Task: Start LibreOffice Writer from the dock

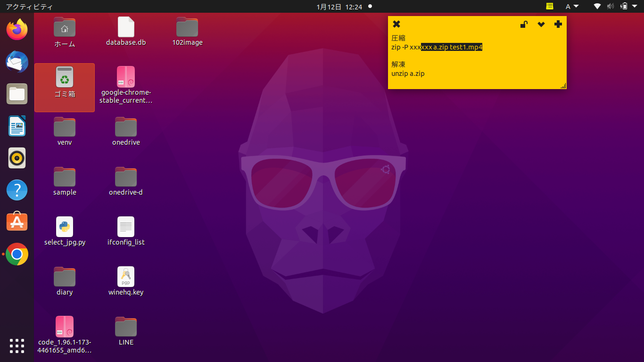Action: [x=17, y=126]
